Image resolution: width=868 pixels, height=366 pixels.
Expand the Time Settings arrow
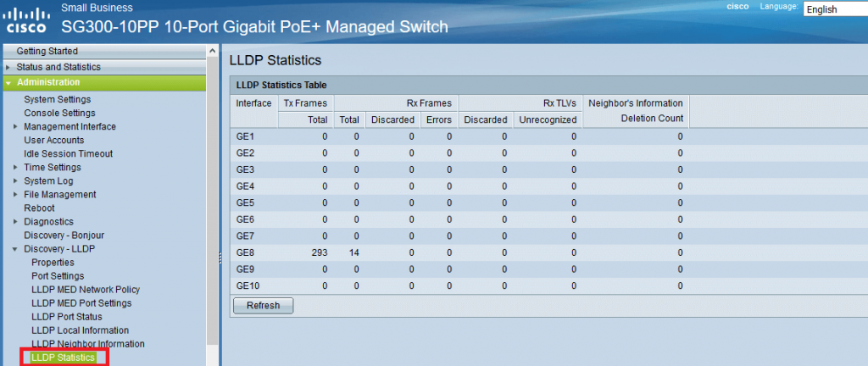(15, 168)
